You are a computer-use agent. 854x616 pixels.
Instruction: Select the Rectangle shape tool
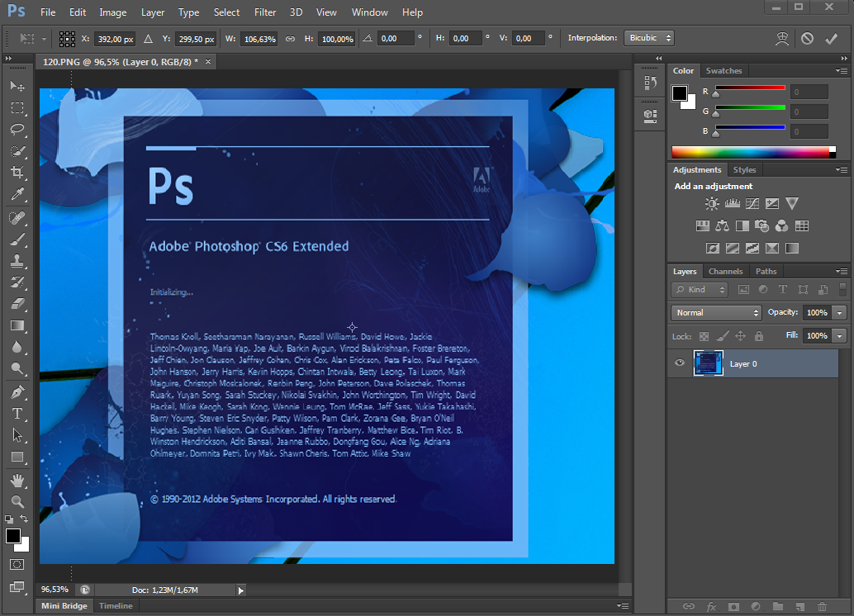click(x=17, y=457)
